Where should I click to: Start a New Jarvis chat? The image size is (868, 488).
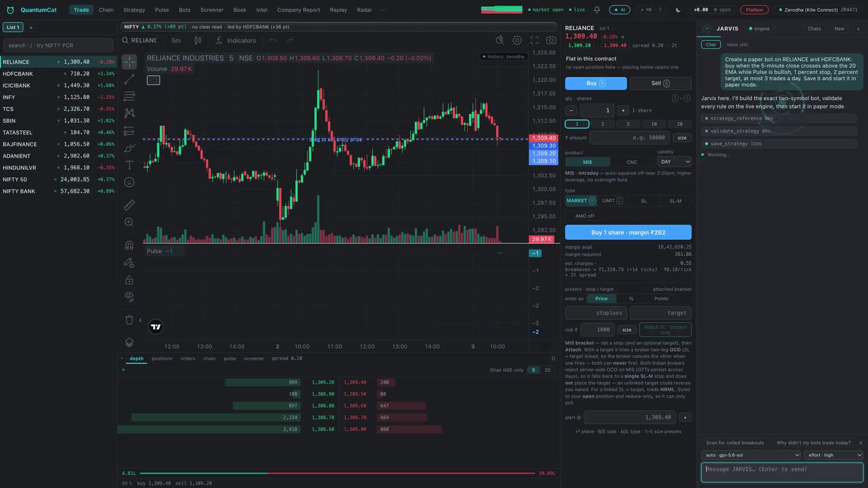click(x=839, y=28)
